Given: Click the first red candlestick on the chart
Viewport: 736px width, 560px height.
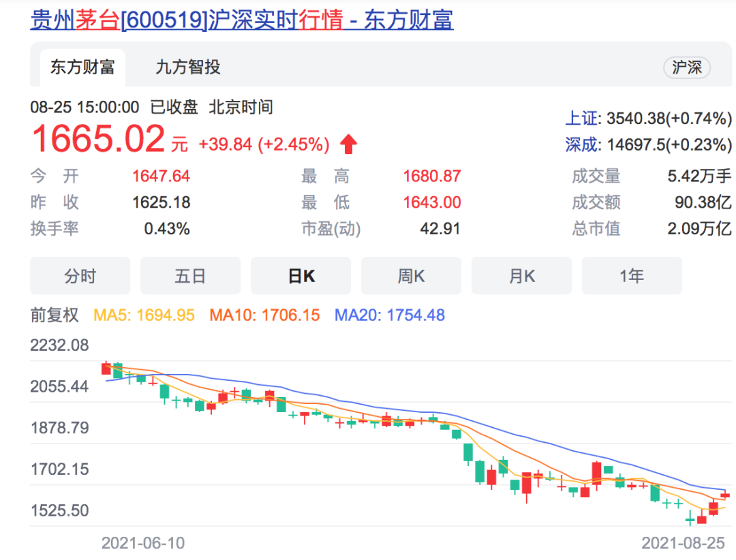Looking at the screenshot, I should (x=106, y=368).
